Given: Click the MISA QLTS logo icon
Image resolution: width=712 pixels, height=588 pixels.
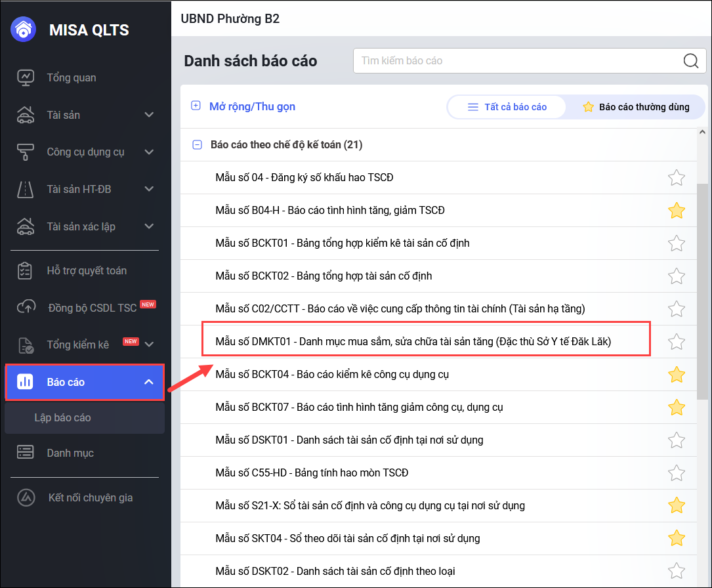Looking at the screenshot, I should pos(23,30).
